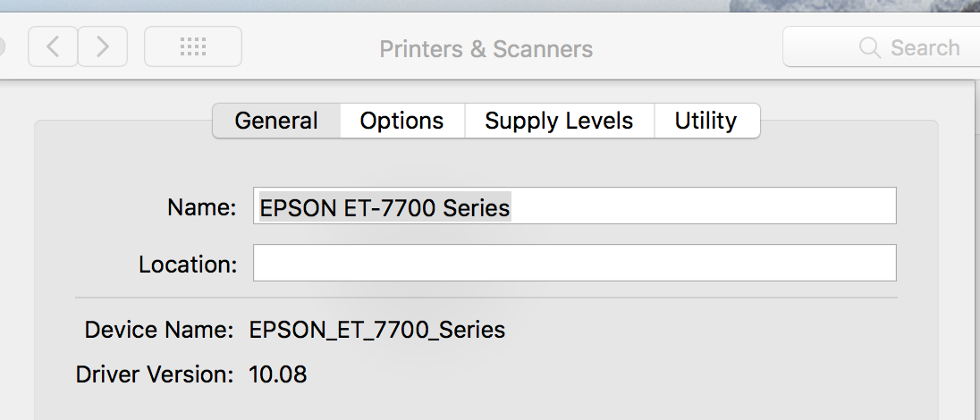Switch to the General tab
The image size is (980, 420).
[276, 121]
